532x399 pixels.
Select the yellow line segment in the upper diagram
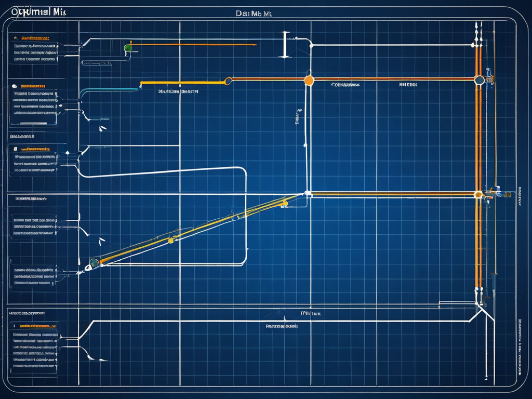click(182, 82)
